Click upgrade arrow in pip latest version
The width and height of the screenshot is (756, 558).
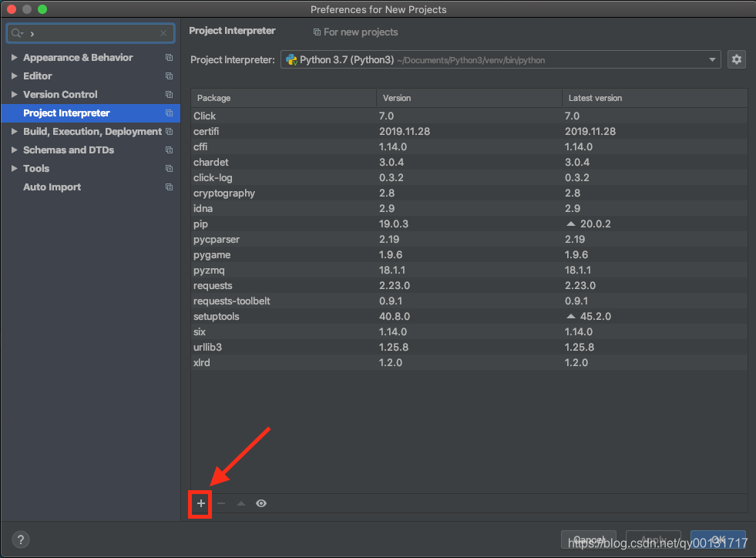(571, 224)
